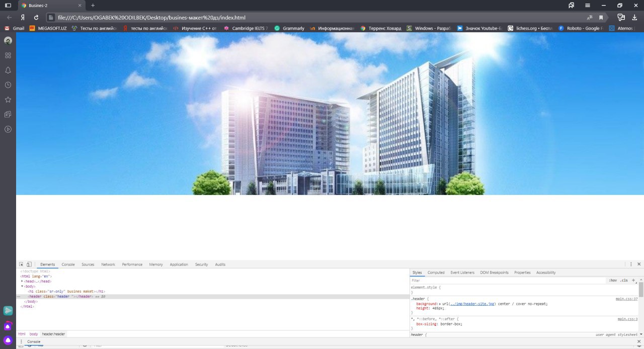Open the play media icon in sidebar
Viewport: 644px width, 349px height.
click(x=8, y=129)
